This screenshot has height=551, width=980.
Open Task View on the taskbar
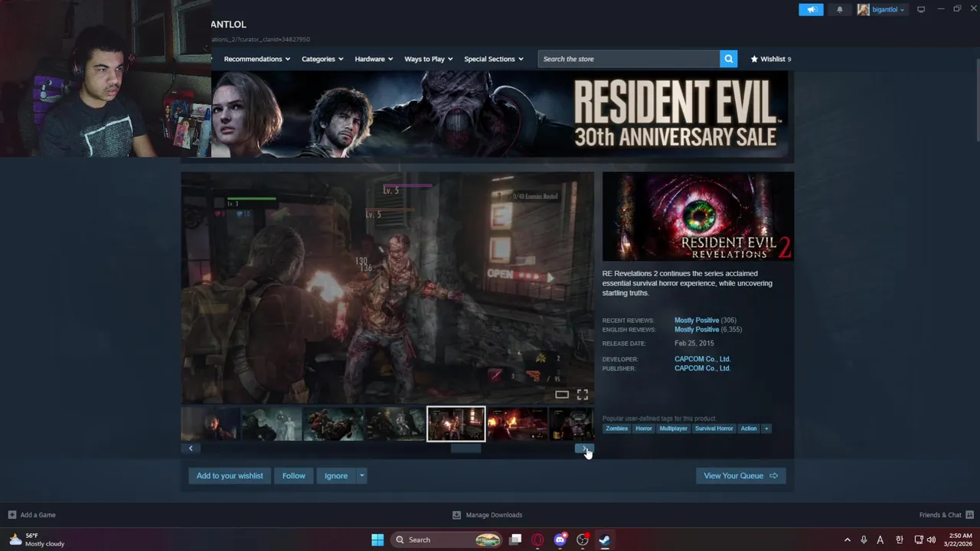(516, 540)
